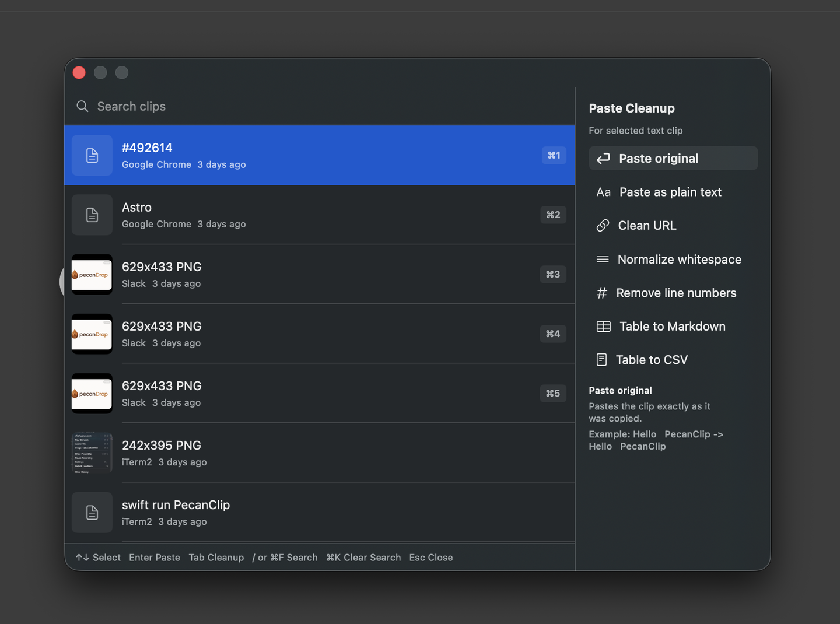Click Google Chrome source under Astro
This screenshot has height=624, width=840.
(x=156, y=224)
